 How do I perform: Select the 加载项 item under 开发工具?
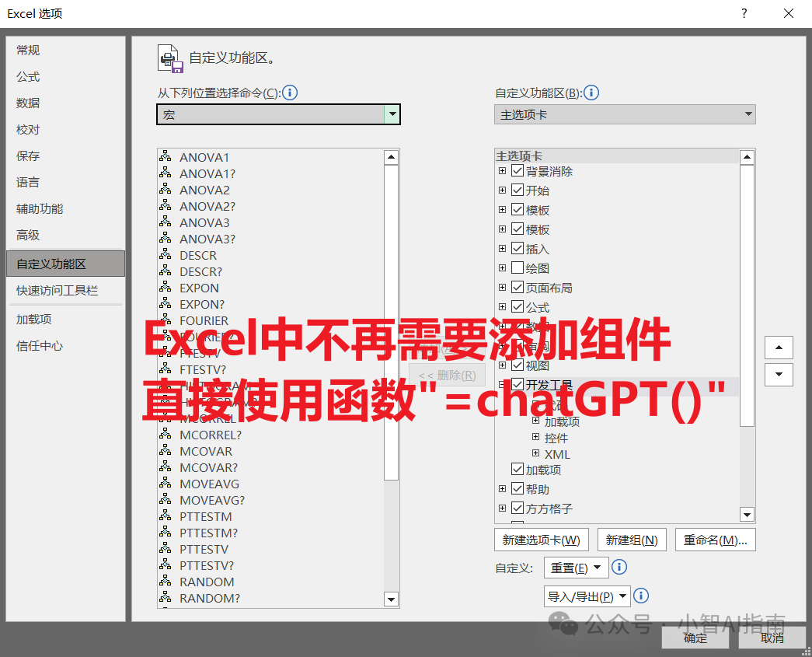(x=562, y=421)
